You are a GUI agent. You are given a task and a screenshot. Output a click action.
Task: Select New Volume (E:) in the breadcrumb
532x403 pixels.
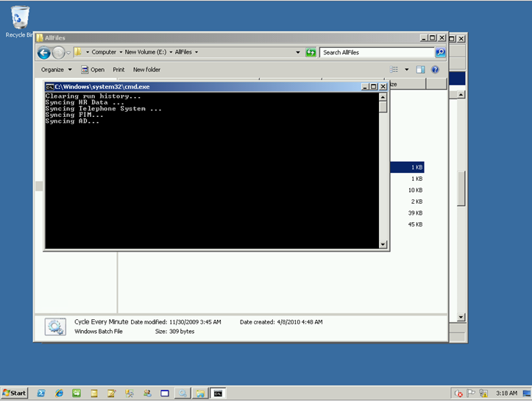tap(146, 52)
